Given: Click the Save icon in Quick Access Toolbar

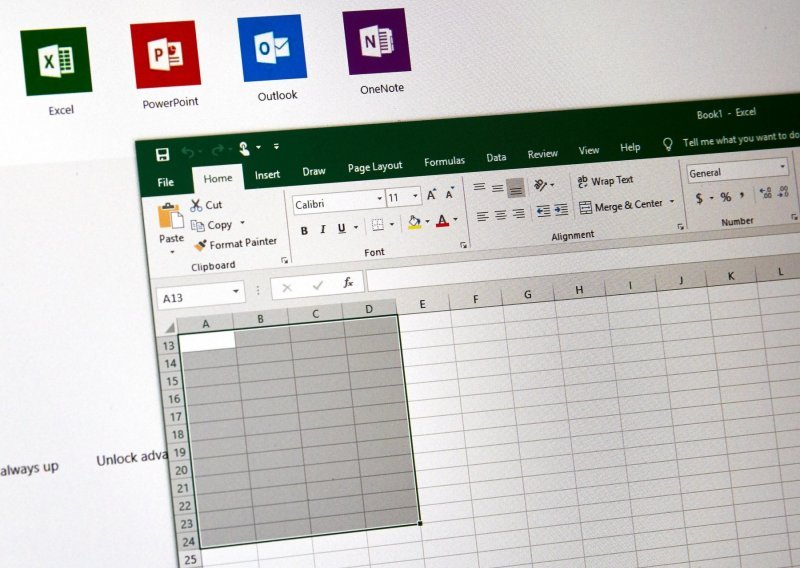Looking at the screenshot, I should point(162,155).
